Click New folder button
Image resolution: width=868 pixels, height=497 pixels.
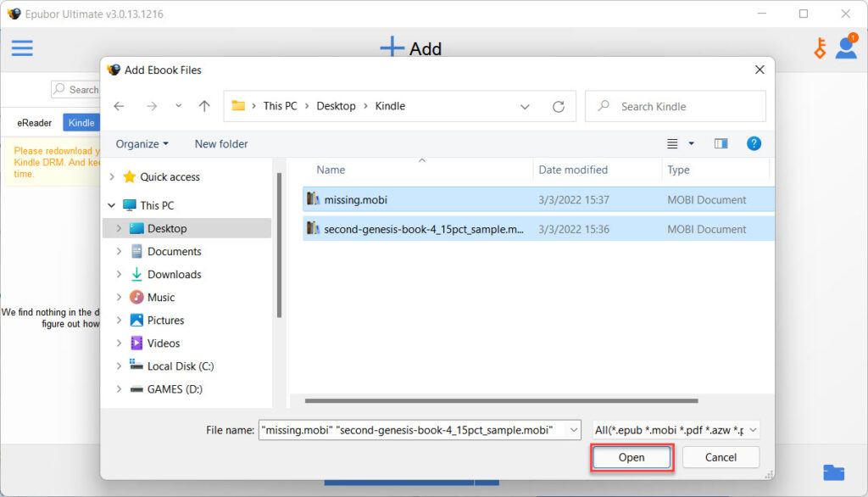coord(221,144)
